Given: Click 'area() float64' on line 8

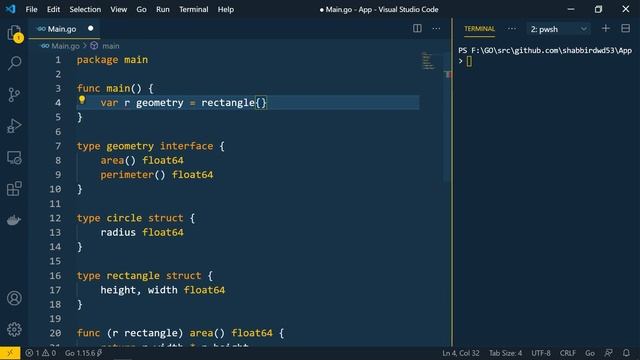Looking at the screenshot, I should (x=142, y=160).
